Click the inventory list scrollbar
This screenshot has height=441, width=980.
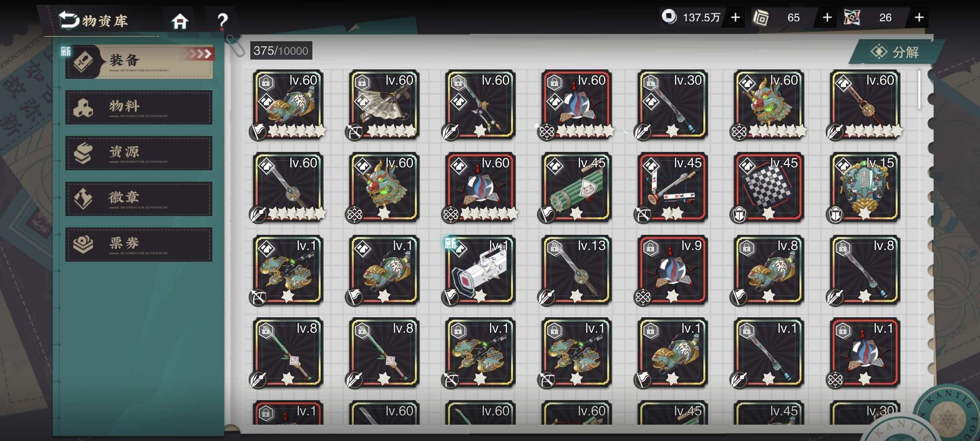click(x=920, y=90)
